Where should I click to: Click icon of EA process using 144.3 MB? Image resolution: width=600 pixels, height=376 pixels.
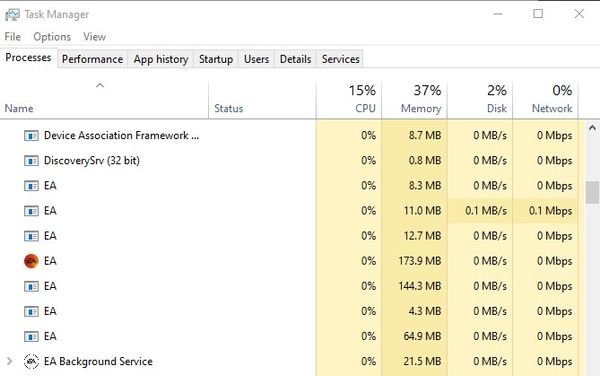tap(31, 286)
